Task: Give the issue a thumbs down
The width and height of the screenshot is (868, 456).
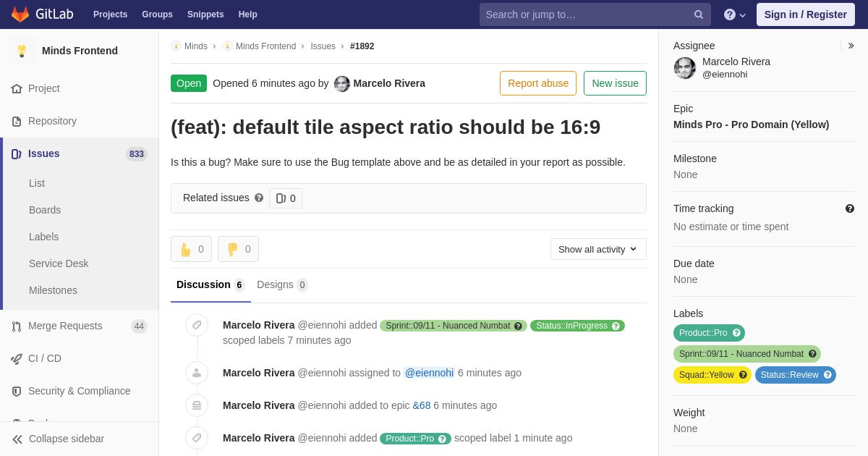Action: tap(238, 249)
